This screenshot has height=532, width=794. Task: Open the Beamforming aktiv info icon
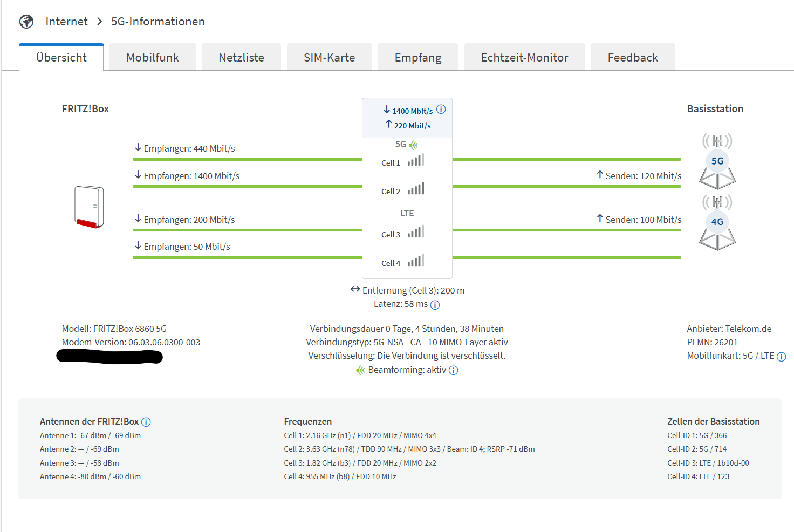click(x=454, y=370)
